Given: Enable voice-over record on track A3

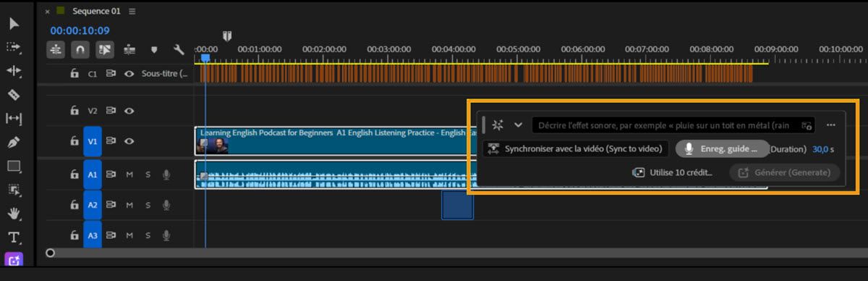Looking at the screenshot, I should [166, 235].
